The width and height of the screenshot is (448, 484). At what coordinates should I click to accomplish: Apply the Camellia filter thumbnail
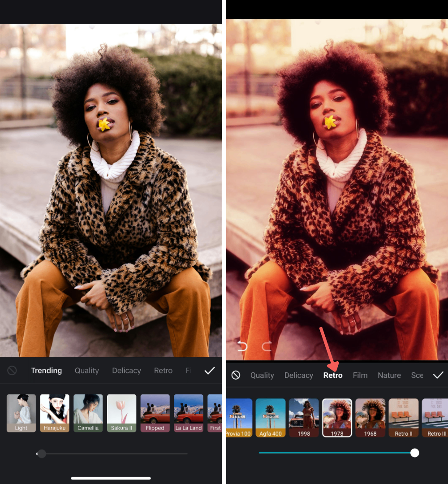point(88,413)
